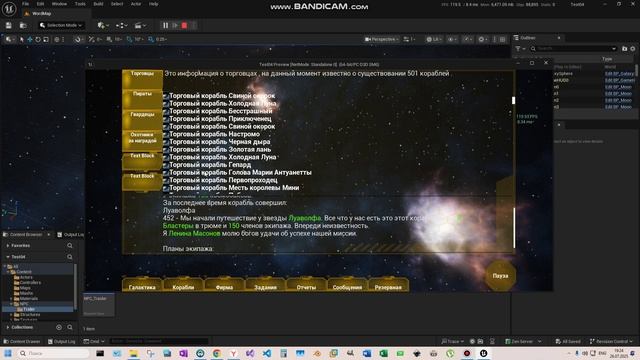Open the cinematics clapboard dropdown
Screen dimensions: 640x360
(140, 25)
